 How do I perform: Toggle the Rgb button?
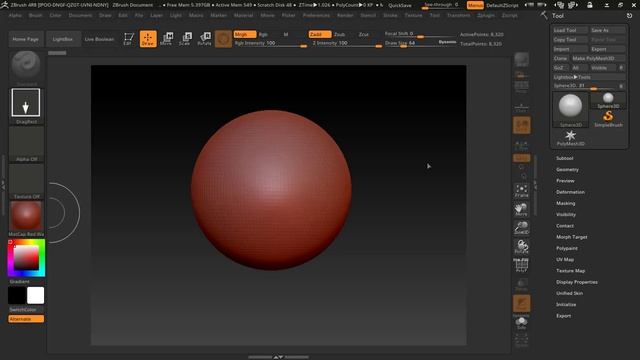coord(263,34)
